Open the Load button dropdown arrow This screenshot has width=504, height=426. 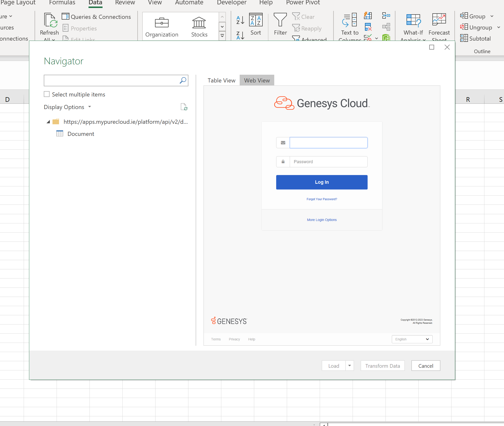(x=349, y=366)
